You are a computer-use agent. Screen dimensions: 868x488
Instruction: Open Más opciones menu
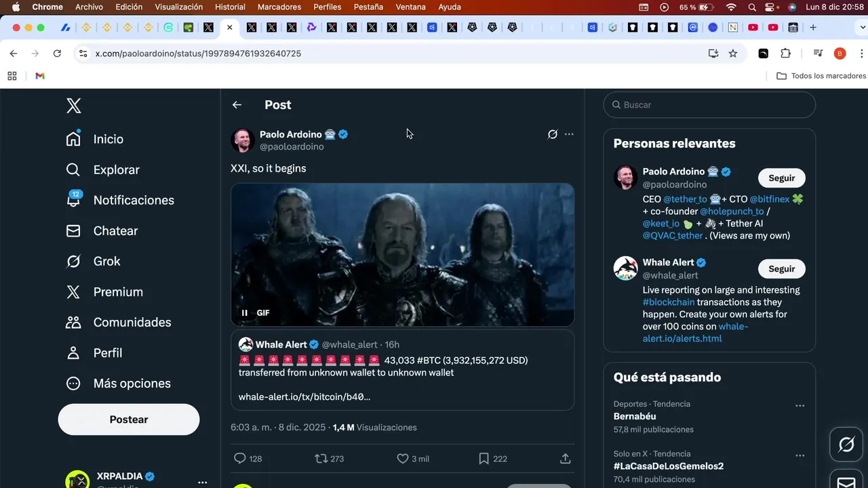119,383
